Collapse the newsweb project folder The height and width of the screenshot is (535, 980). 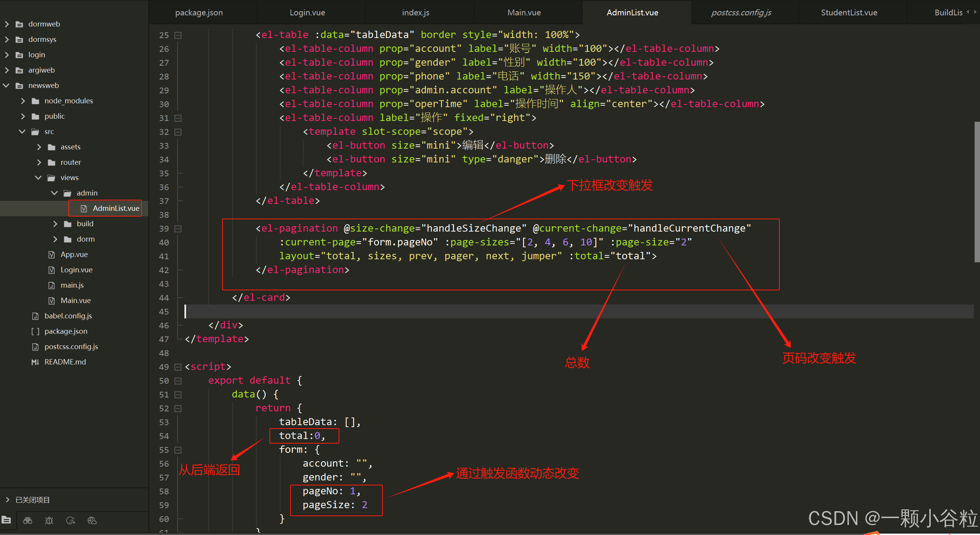coord(7,85)
